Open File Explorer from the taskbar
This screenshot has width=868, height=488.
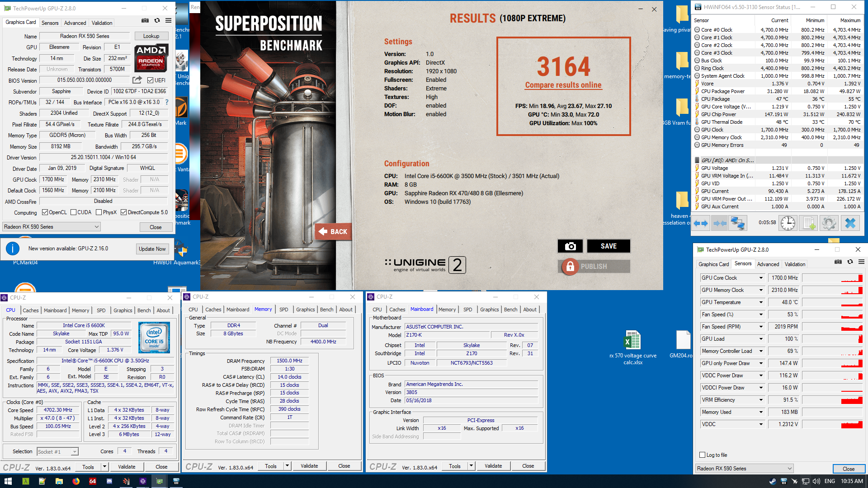click(59, 481)
